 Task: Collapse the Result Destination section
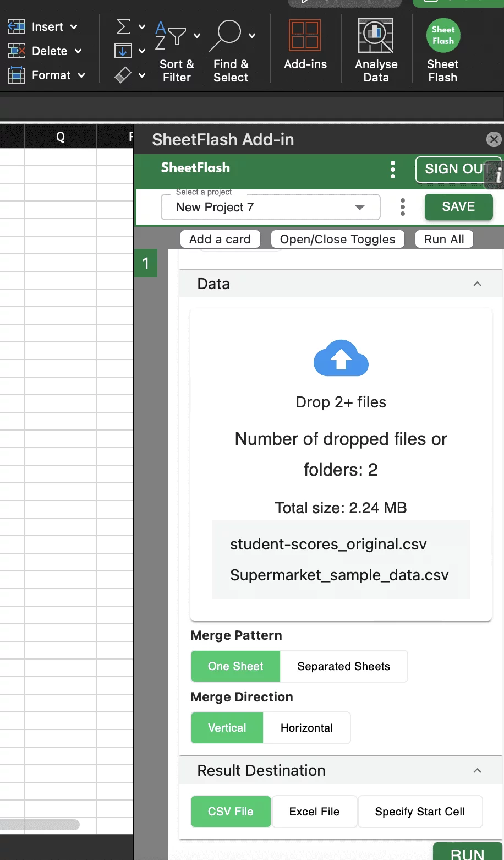point(477,771)
